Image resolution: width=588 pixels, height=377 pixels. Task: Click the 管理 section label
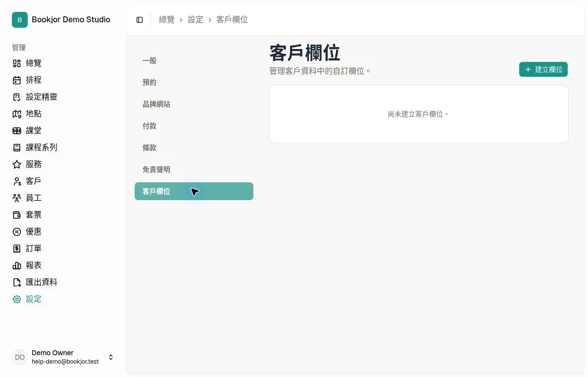(19, 48)
